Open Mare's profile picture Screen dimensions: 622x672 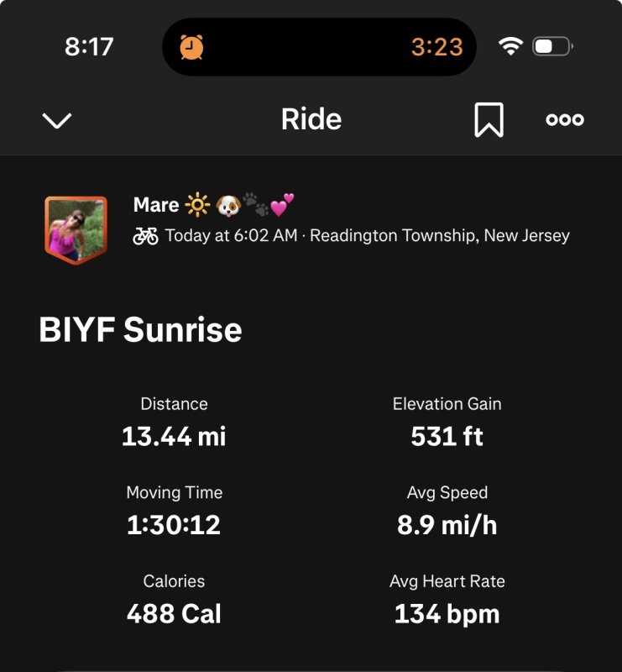coord(76,229)
